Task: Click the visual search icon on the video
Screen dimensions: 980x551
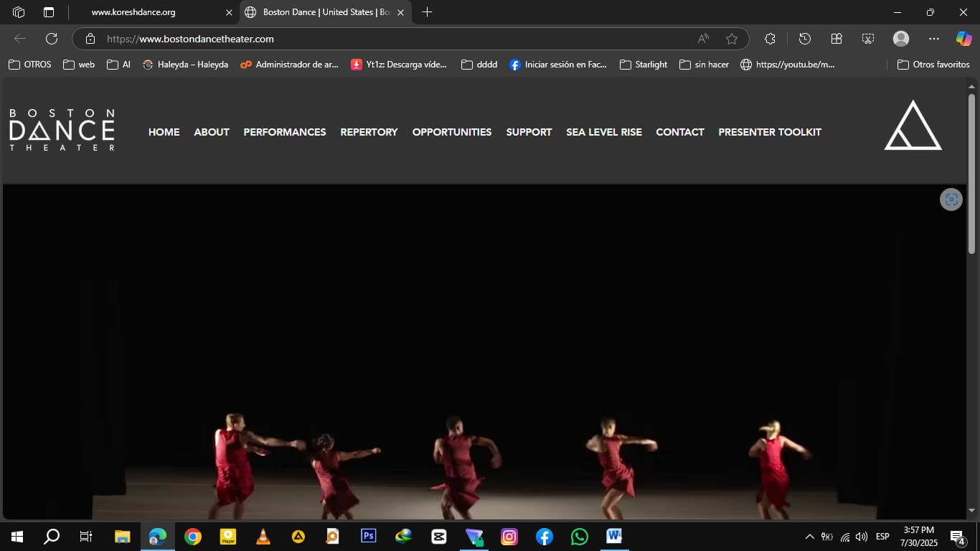Action: coord(951,199)
